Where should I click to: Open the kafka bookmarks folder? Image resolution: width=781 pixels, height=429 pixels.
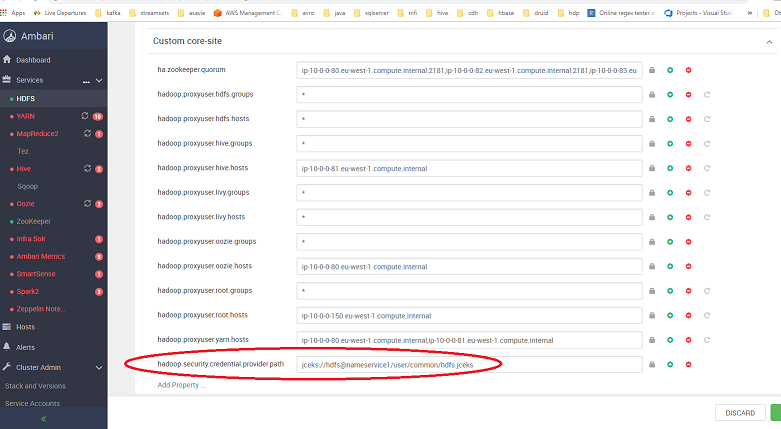[x=108, y=13]
